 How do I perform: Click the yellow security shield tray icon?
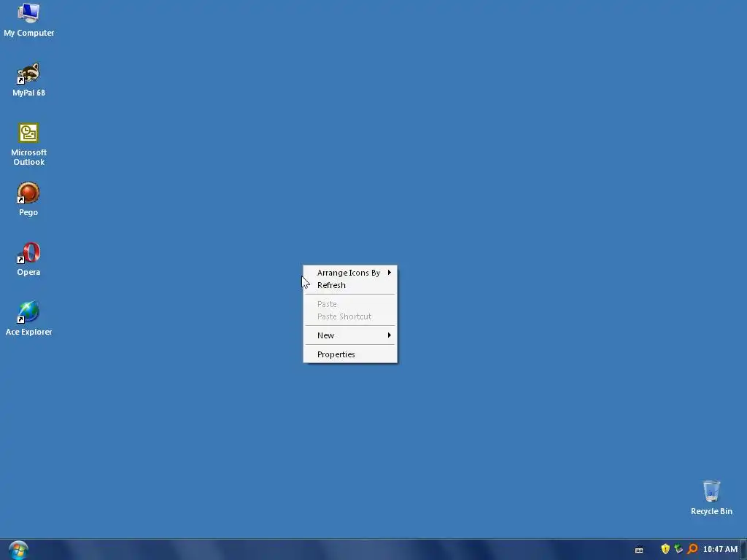click(665, 549)
